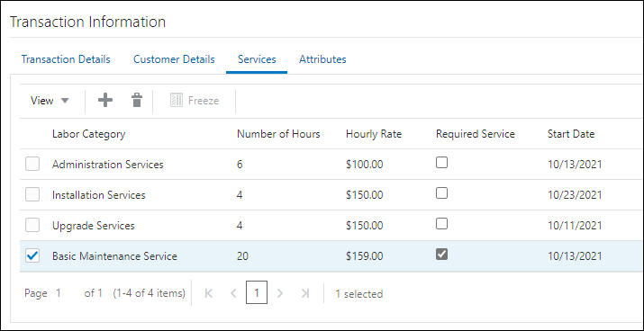644x331 pixels.
Task: Uncheck Required Service for Basic Maintenance Service
Action: click(442, 255)
